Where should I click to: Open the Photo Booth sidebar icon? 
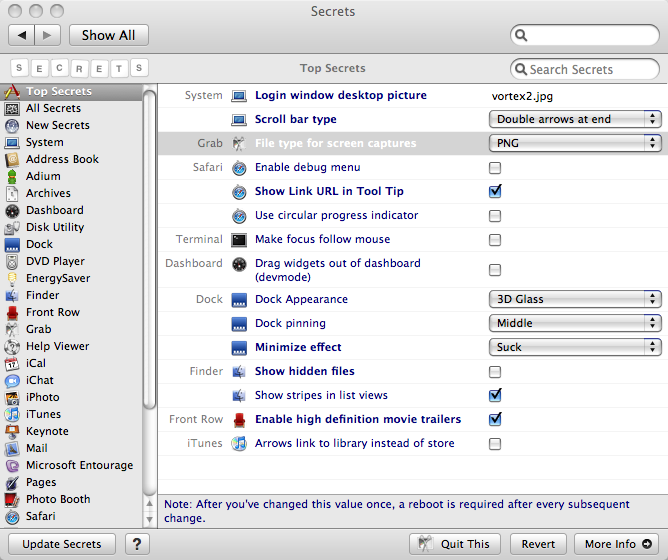[12, 499]
